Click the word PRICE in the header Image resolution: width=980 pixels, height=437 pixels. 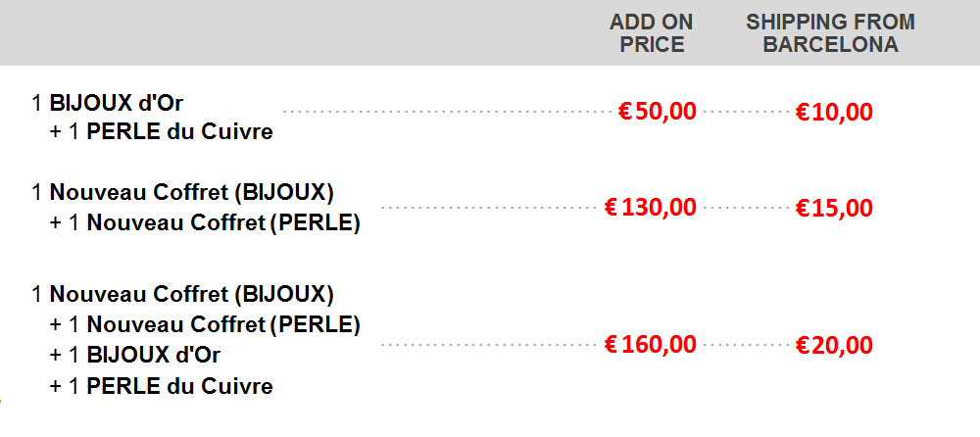tap(652, 44)
